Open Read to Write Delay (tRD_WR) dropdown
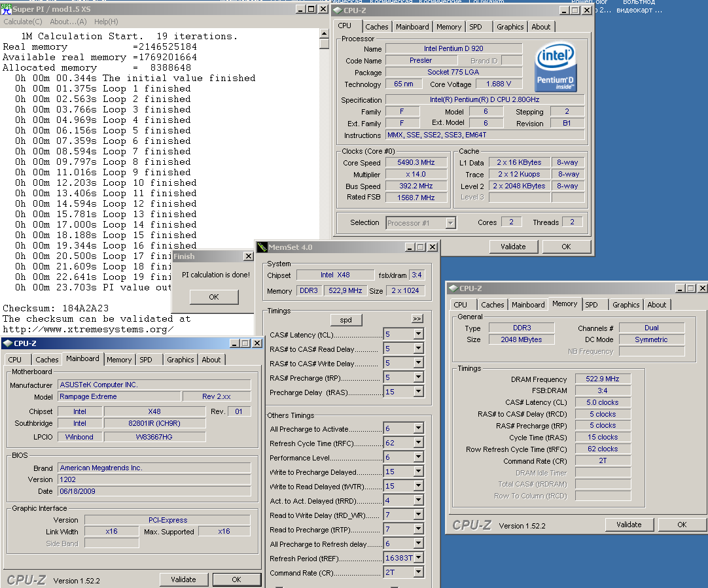The width and height of the screenshot is (708, 588). point(419,515)
